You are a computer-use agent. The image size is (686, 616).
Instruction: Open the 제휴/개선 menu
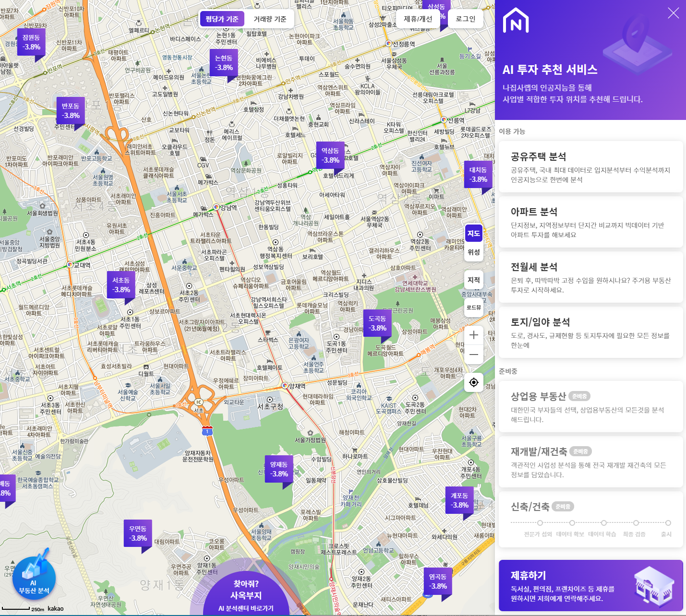418,19
